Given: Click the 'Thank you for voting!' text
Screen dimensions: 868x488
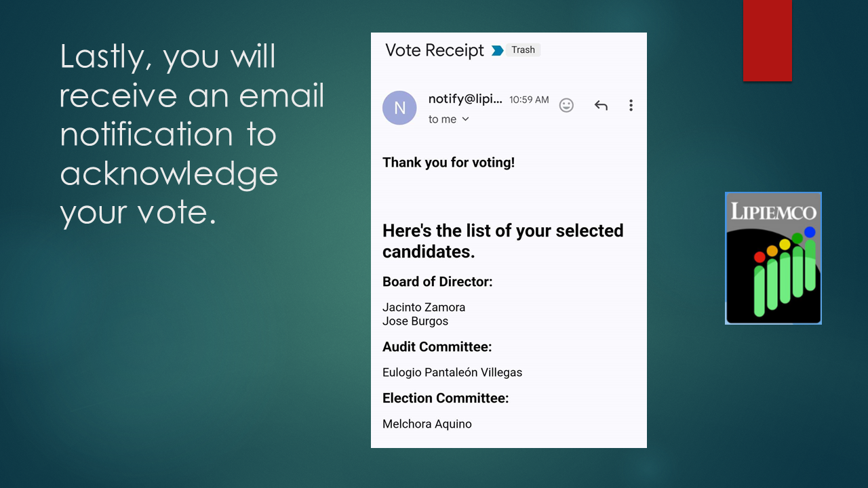Looking at the screenshot, I should click(448, 163).
